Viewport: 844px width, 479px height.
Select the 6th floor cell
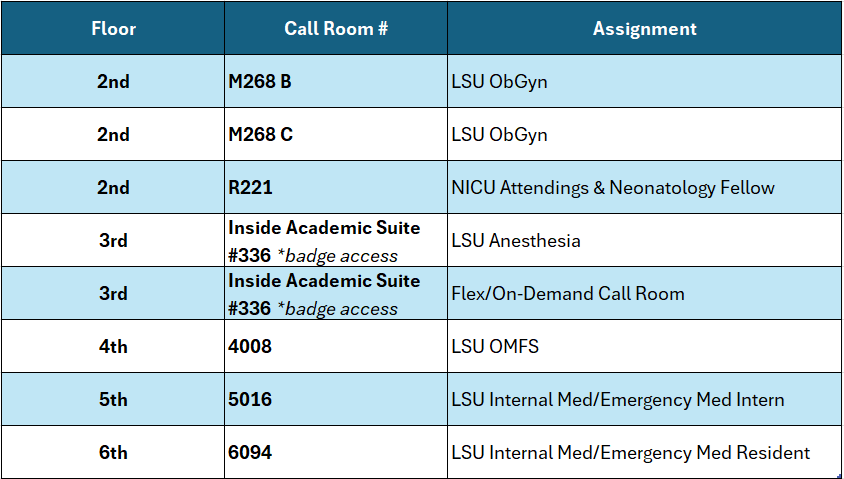tap(113, 453)
